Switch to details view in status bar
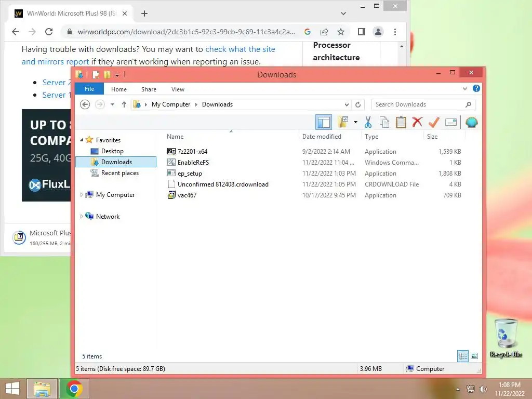This screenshot has width=532, height=399. pyautogui.click(x=463, y=356)
